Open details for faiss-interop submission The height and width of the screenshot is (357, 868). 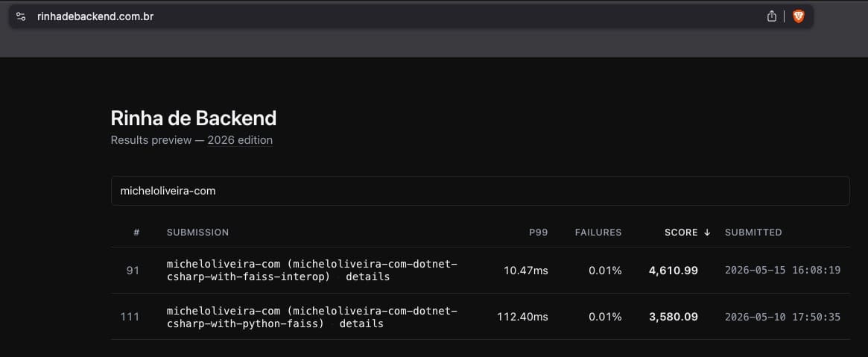367,277
